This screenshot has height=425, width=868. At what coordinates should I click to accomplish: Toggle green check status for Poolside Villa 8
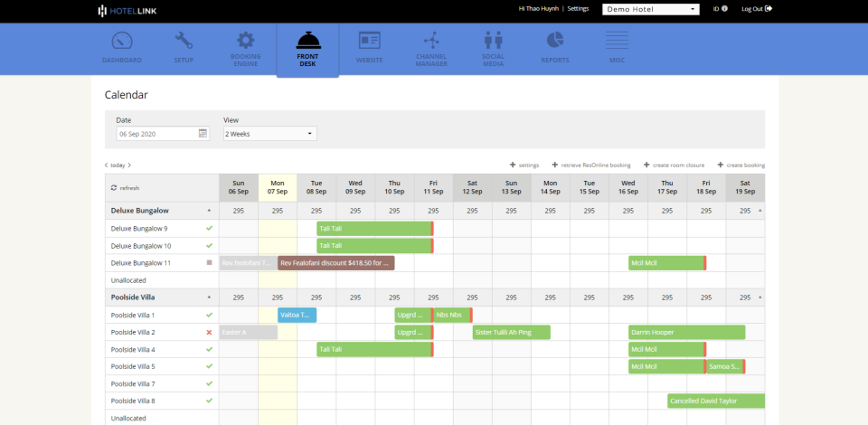click(209, 401)
